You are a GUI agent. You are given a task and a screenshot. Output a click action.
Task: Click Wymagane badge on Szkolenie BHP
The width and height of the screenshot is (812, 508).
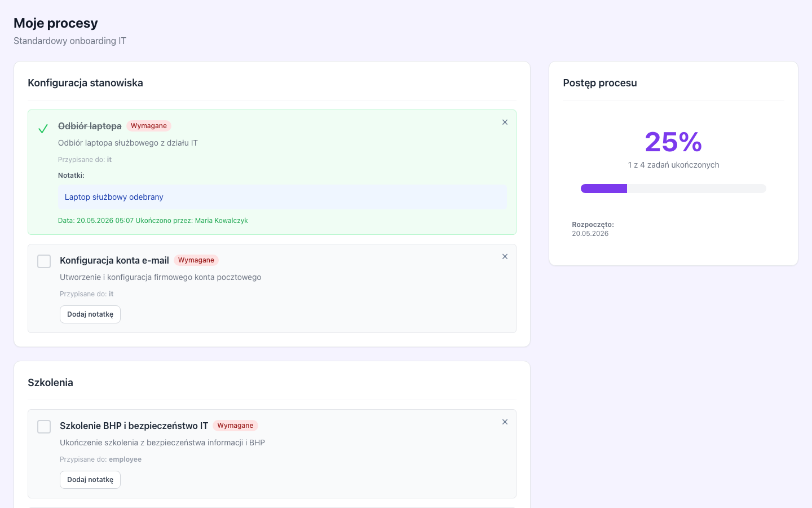click(x=235, y=426)
